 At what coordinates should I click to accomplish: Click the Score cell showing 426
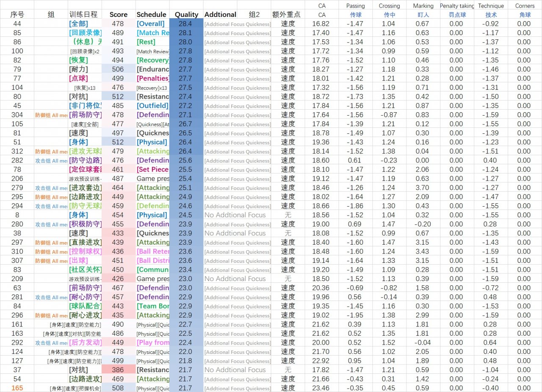[119, 279]
